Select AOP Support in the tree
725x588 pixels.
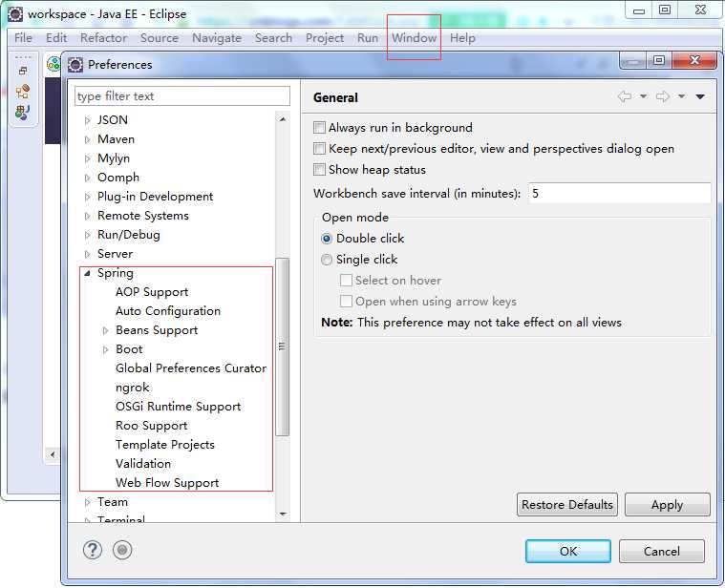click(152, 292)
